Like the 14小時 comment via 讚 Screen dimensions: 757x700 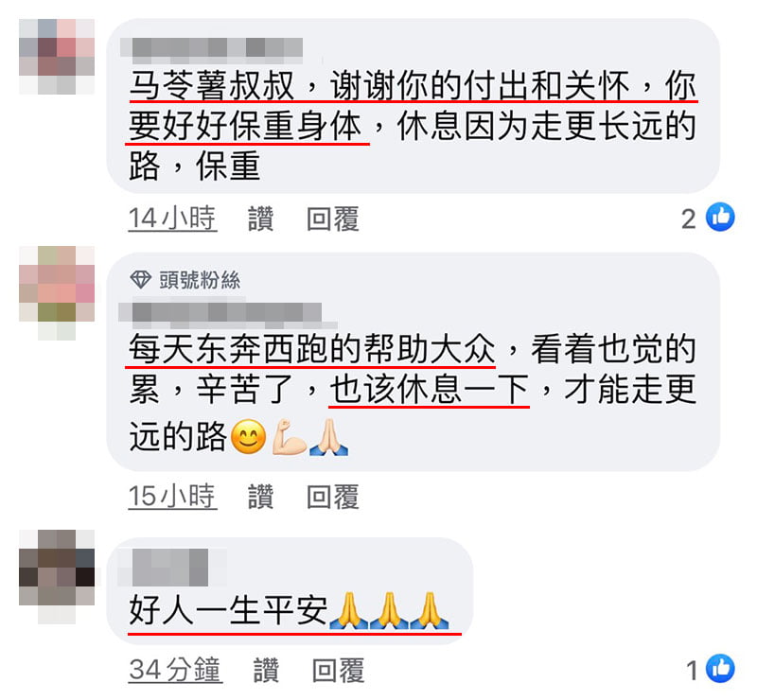click(261, 219)
